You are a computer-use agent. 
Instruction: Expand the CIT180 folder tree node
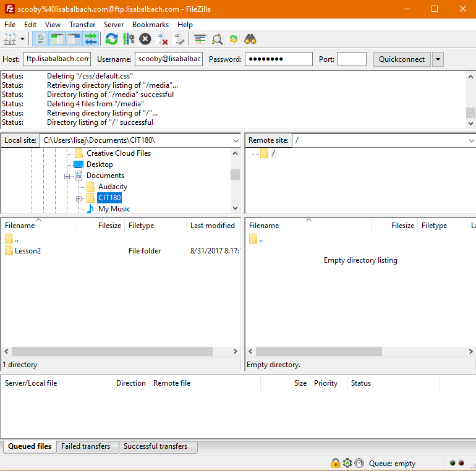click(79, 199)
